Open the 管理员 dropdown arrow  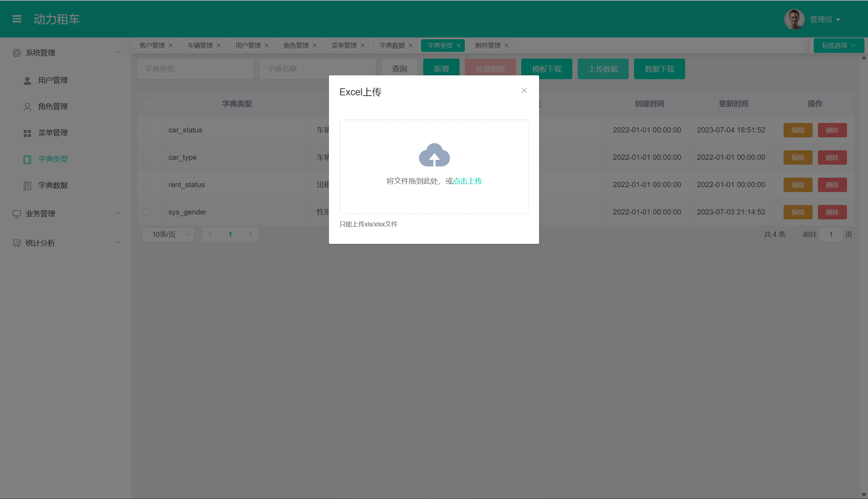coord(838,20)
